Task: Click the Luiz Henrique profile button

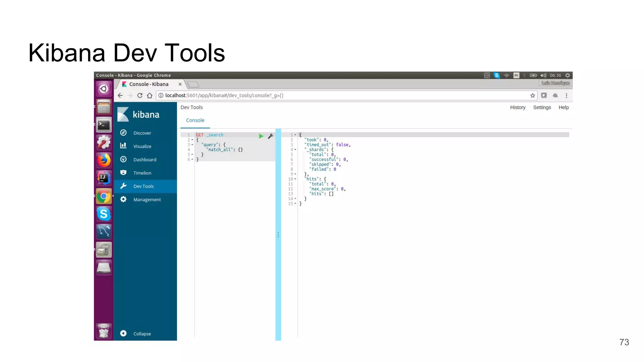Action: click(555, 83)
